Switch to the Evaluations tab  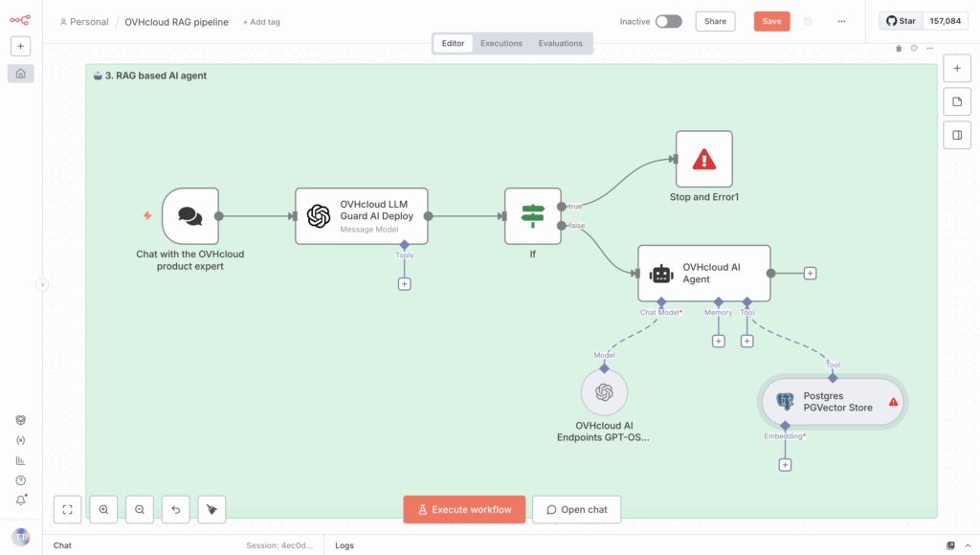point(560,43)
